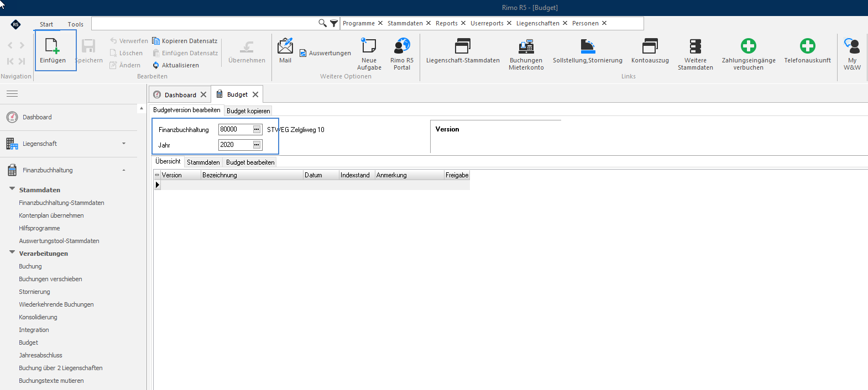Screen dimensions: 868x390
Task: Switch to the Dashboard document tab
Action: point(180,95)
